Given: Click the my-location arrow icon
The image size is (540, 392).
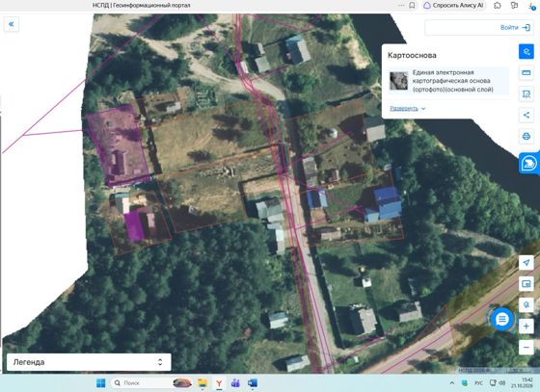Looking at the screenshot, I should click(526, 263).
